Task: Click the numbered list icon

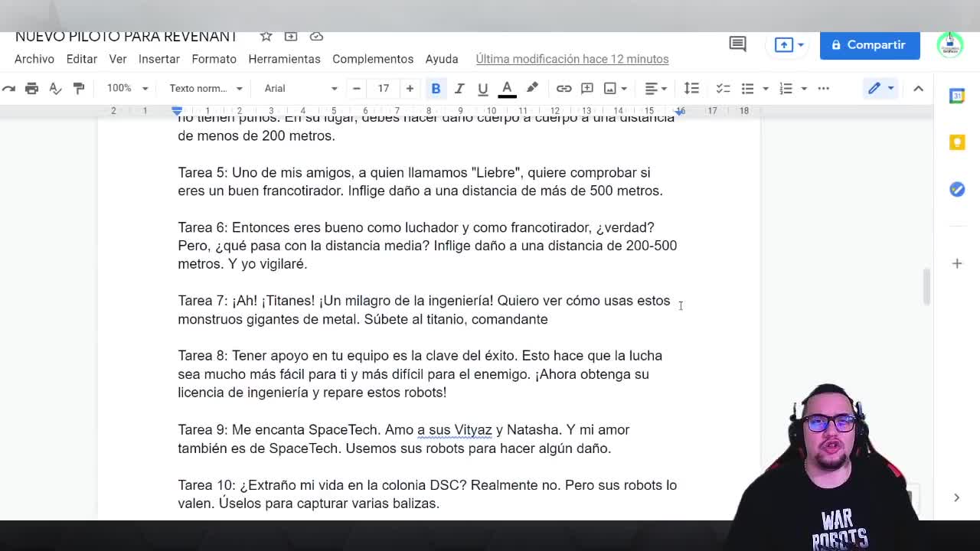Action: pyautogui.click(x=786, y=89)
